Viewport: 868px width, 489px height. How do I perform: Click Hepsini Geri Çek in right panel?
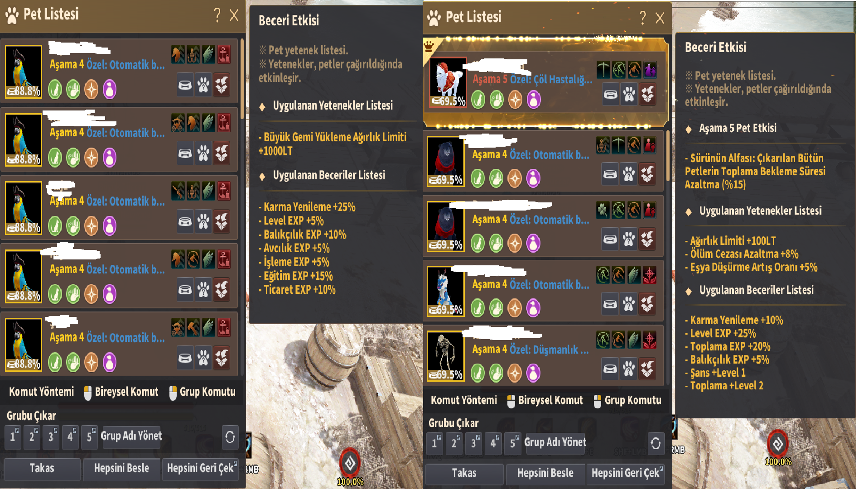click(x=626, y=473)
